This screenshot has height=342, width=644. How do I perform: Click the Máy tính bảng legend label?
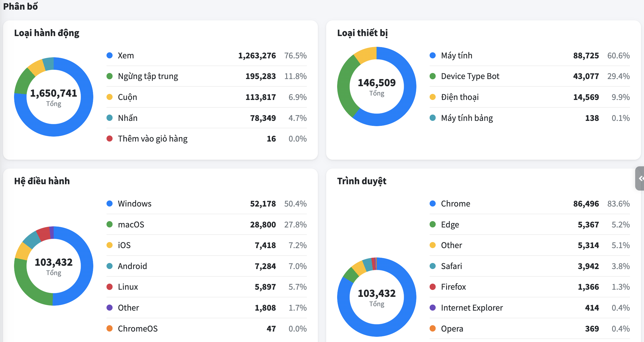(467, 118)
